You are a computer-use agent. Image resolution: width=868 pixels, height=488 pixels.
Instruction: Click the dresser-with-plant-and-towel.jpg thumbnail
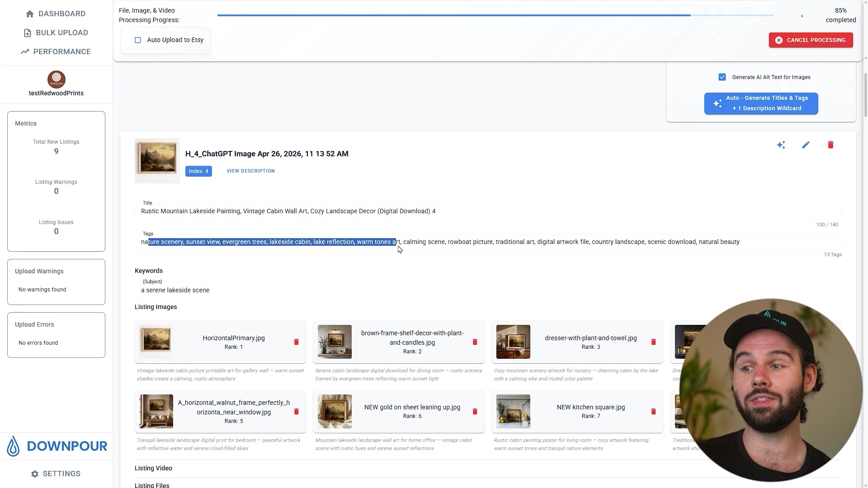point(513,342)
